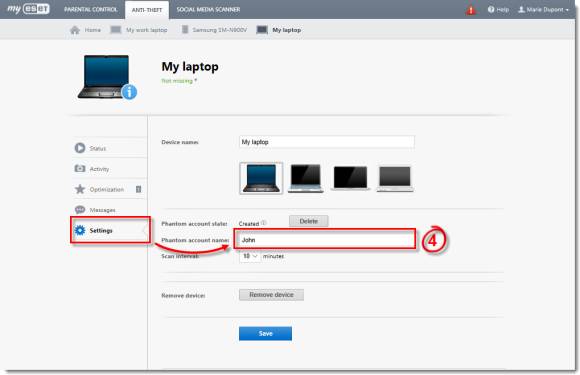
Task: Click the Not missing status link
Action: 177,81
